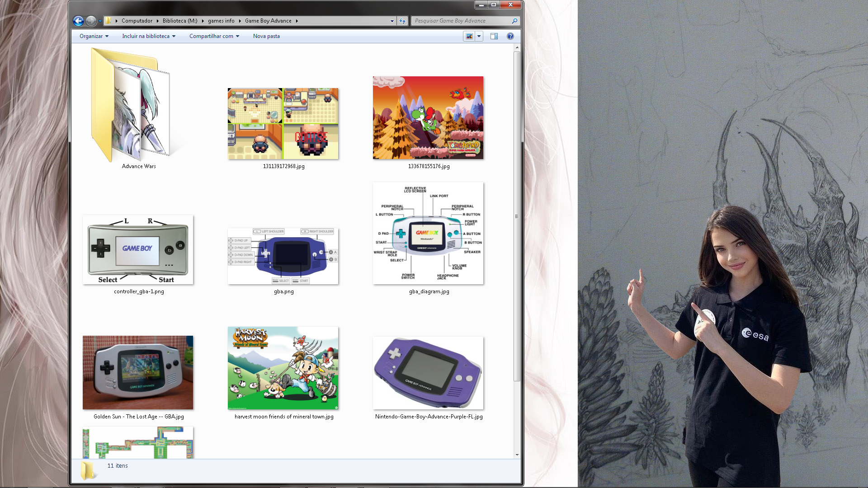Click the scrollbar up arrow
Screen dimensions: 868x488
pos(517,47)
